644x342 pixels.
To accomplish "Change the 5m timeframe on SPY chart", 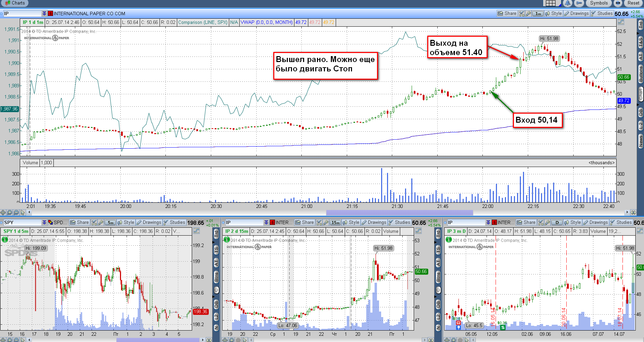I will coord(110,222).
